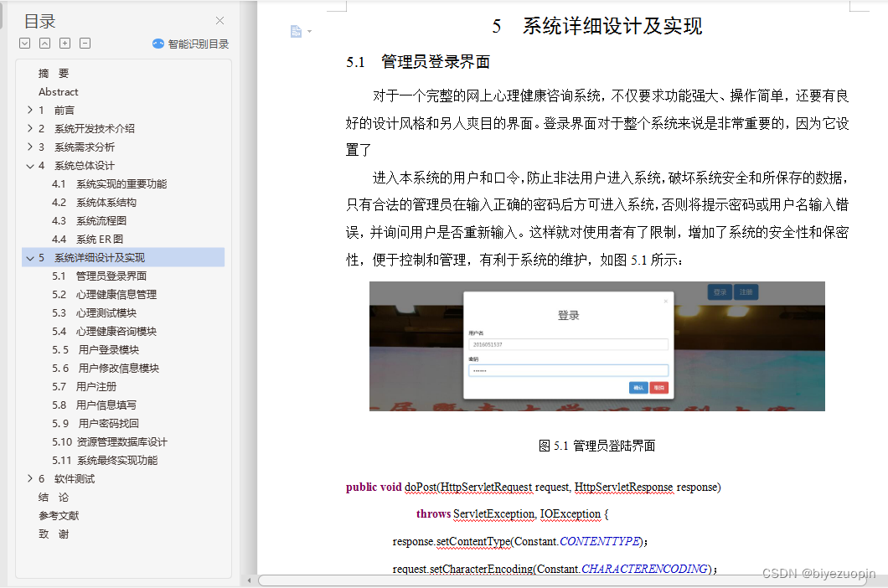Jump to 5.10 资源管理数据库设计
This screenshot has height=588, width=888.
(x=110, y=442)
